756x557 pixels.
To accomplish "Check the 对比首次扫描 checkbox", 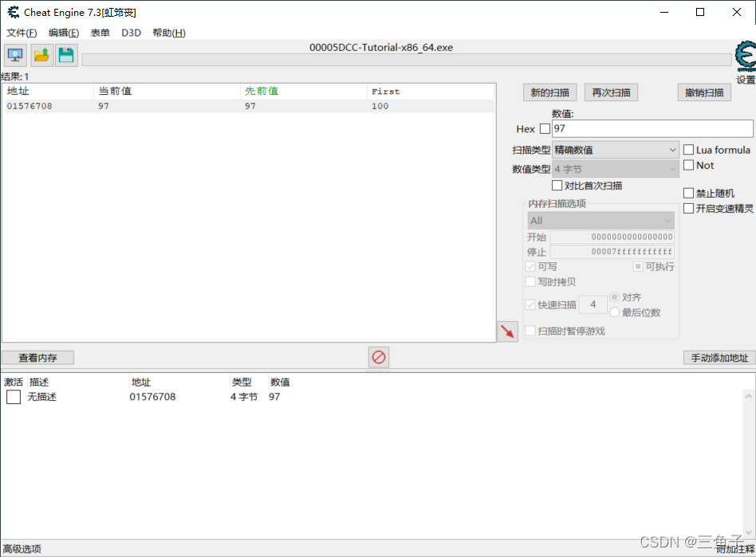I will tap(557, 186).
